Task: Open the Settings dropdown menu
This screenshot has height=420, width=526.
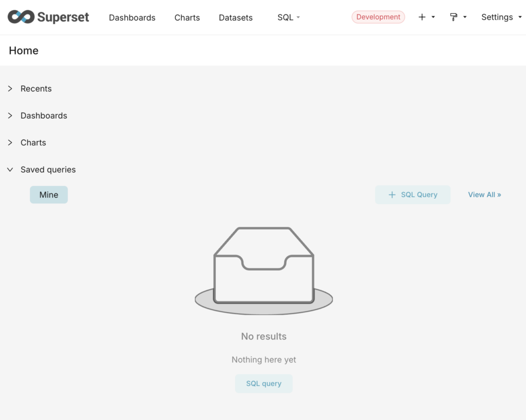Action: click(501, 17)
